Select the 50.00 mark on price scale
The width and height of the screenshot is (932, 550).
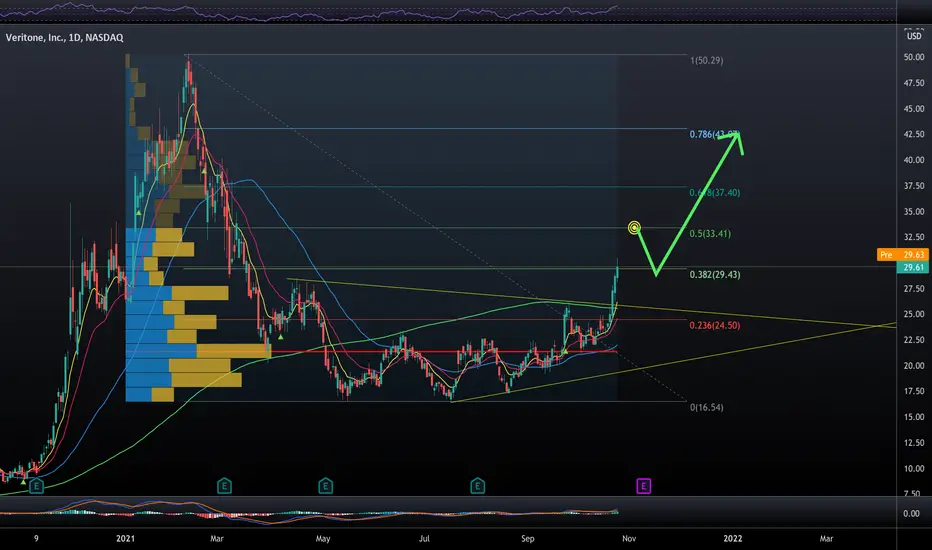[x=914, y=57]
